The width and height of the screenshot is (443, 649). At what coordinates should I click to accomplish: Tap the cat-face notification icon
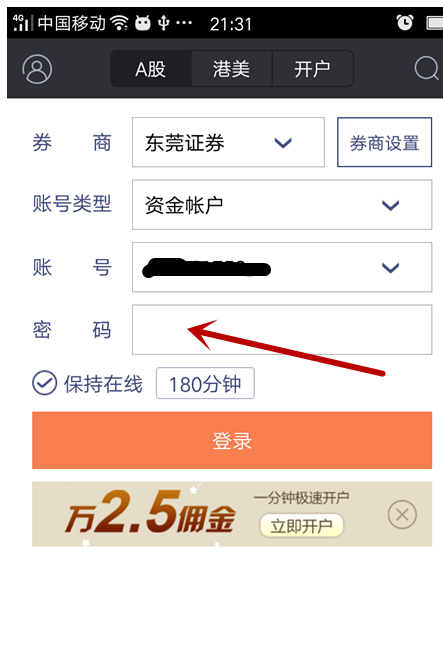click(x=143, y=23)
